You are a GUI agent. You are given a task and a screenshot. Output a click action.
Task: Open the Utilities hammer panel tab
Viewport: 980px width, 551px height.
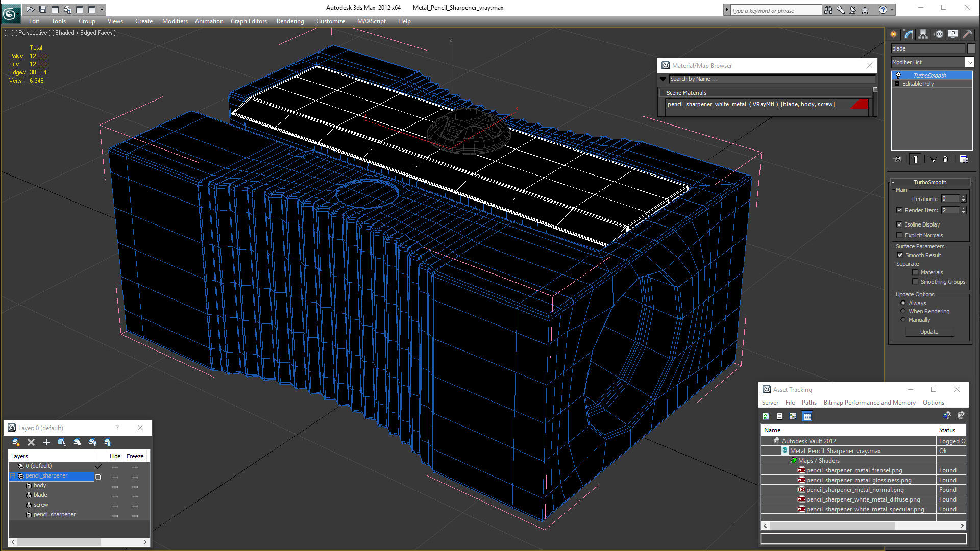coord(967,34)
